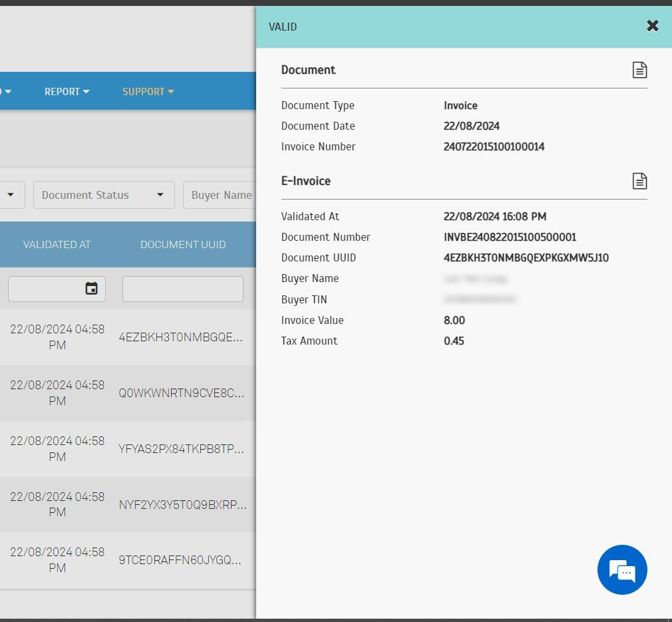
Task: Open the Document section file icon
Action: [x=639, y=70]
